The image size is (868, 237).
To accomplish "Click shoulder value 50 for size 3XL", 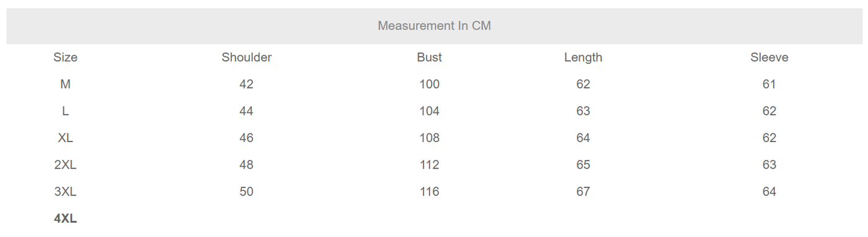I will point(246,192).
